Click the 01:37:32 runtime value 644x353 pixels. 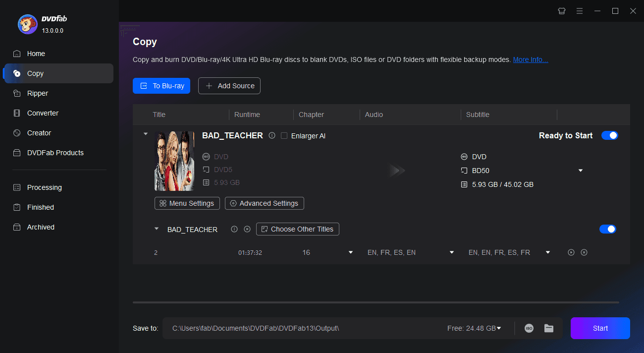point(250,253)
